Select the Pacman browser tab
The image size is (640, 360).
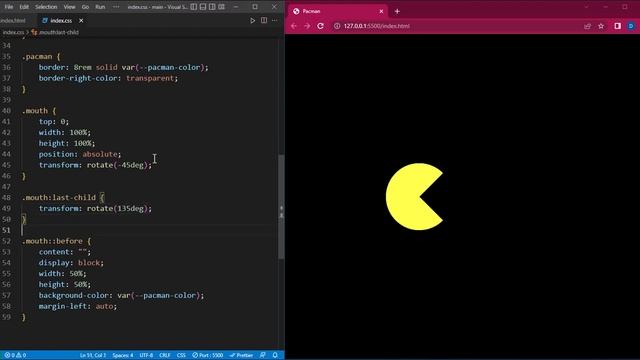[337, 11]
